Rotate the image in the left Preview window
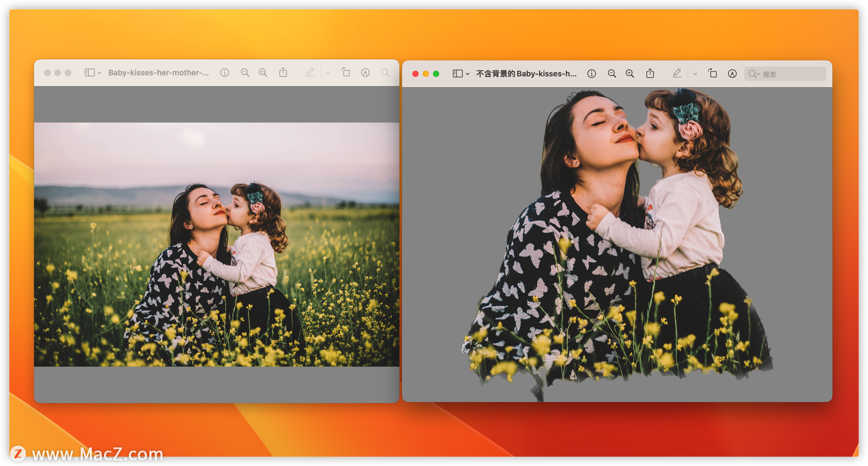The width and height of the screenshot is (868, 466). tap(346, 72)
